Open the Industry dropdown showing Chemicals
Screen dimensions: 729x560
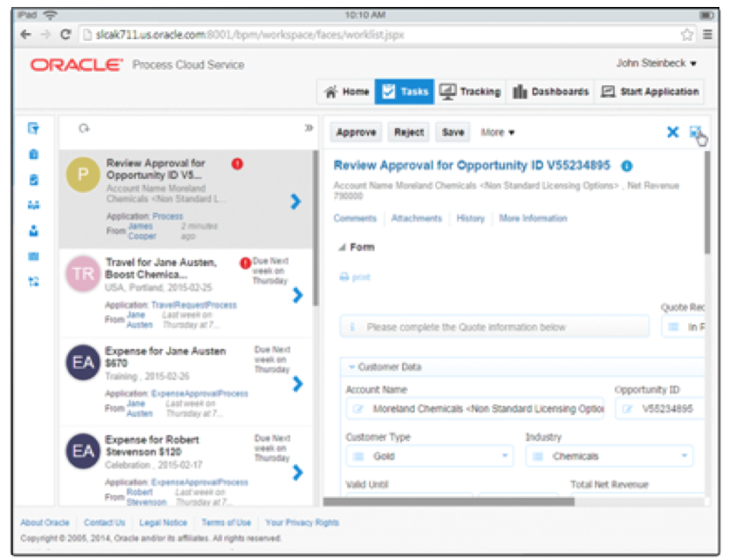609,456
